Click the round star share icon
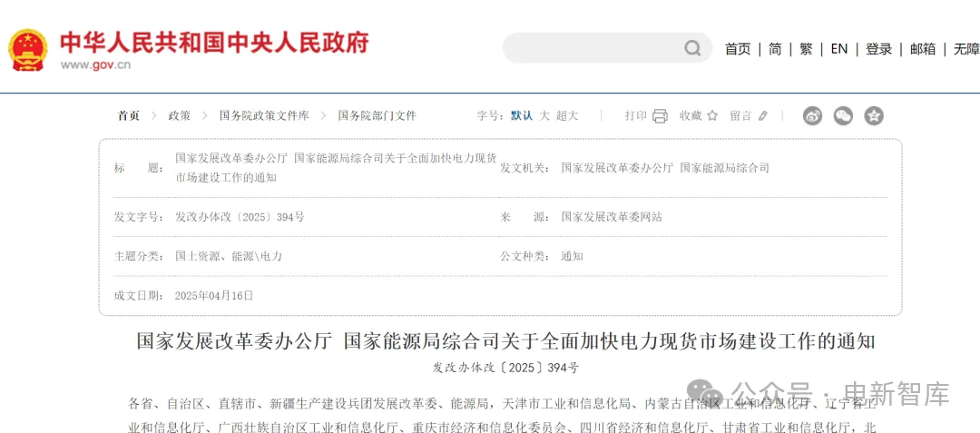Image resolution: width=980 pixels, height=433 pixels. 874,115
